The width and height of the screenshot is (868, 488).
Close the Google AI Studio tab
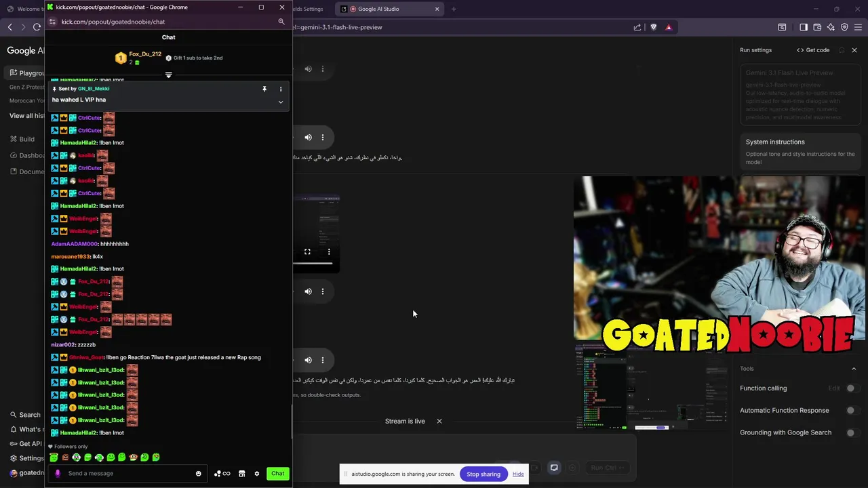pos(437,9)
